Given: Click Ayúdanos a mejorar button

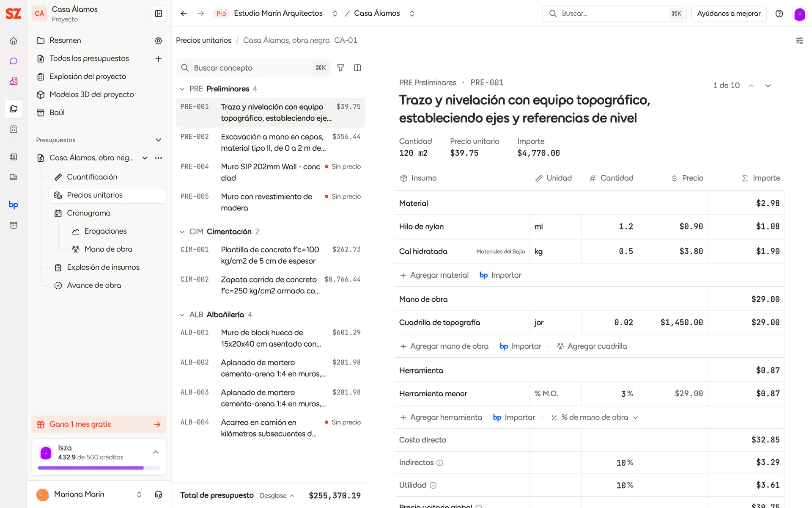Looking at the screenshot, I should [x=729, y=14].
